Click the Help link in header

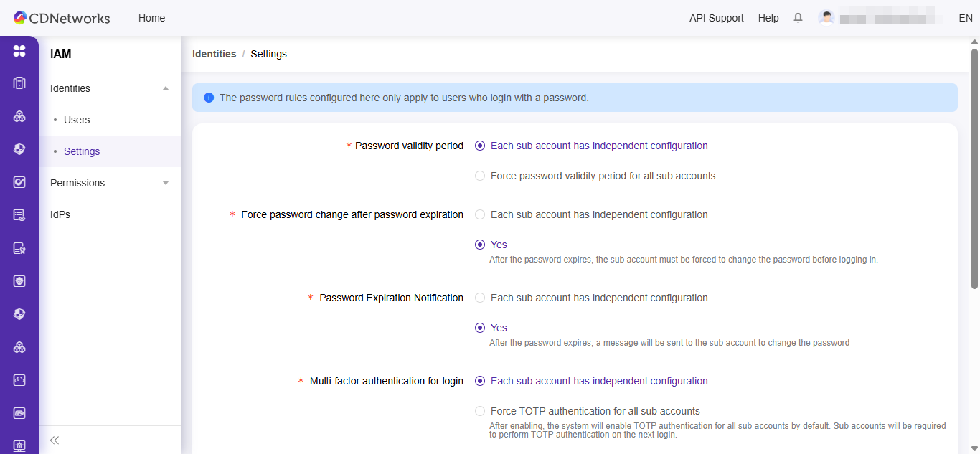tap(768, 18)
